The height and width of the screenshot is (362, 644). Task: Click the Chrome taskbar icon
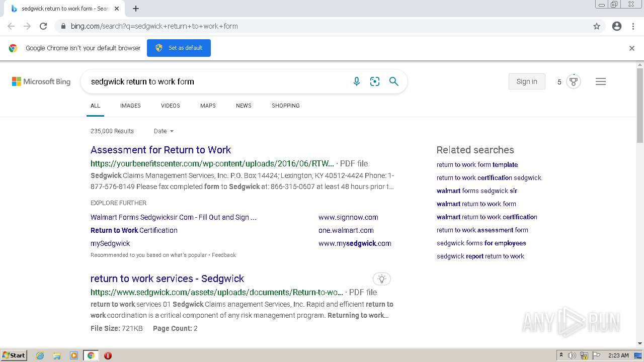click(x=91, y=355)
